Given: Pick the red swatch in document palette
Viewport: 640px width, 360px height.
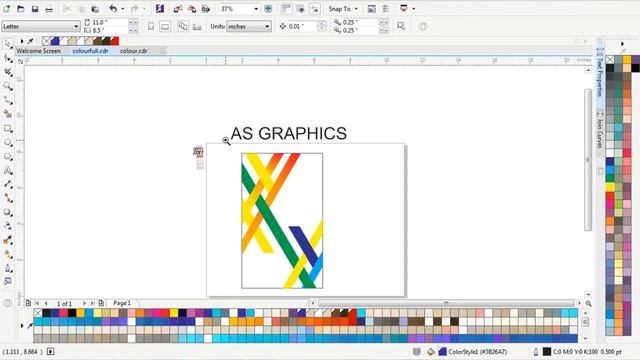Looking at the screenshot, I should coord(115,41).
